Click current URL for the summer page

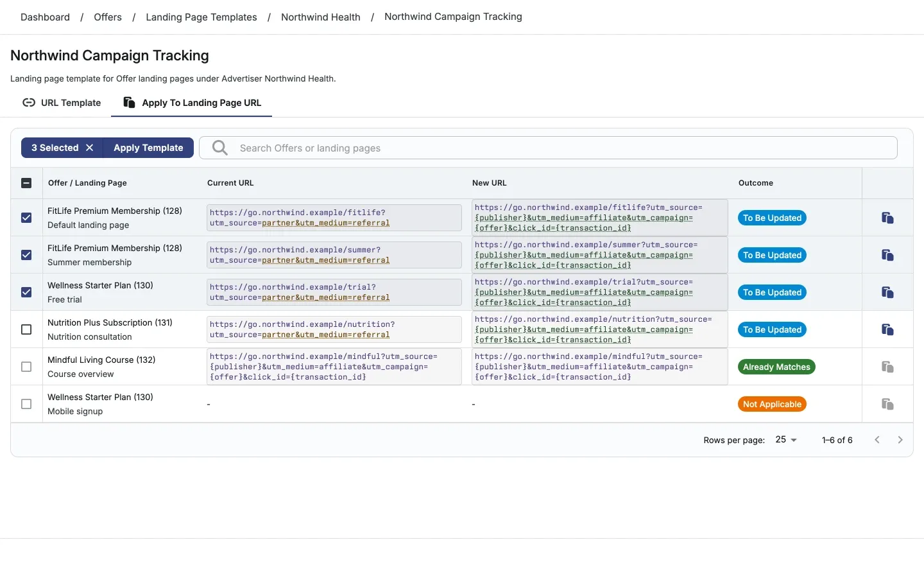334,255
